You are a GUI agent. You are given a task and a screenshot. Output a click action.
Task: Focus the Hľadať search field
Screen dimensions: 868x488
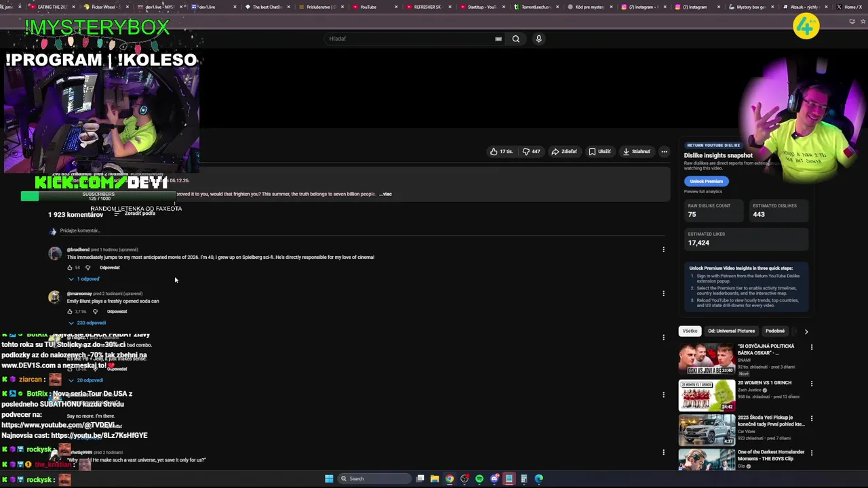[x=411, y=39]
